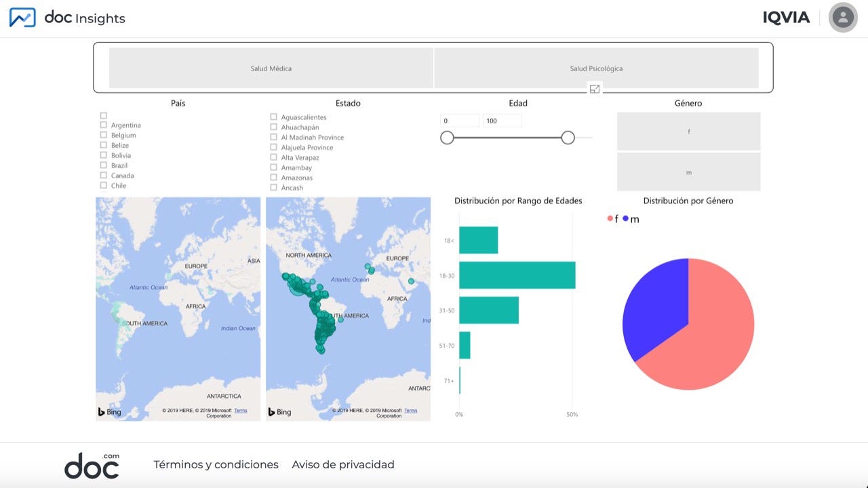Click the minimum handle of the Edad slider
The height and width of the screenshot is (488, 868).
[447, 138]
